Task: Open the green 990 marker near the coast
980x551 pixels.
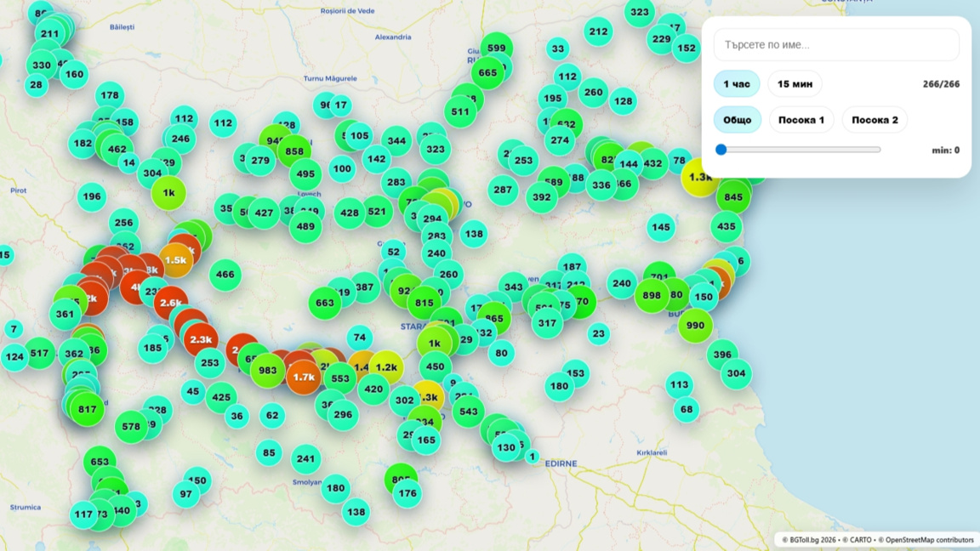Action: [x=695, y=326]
